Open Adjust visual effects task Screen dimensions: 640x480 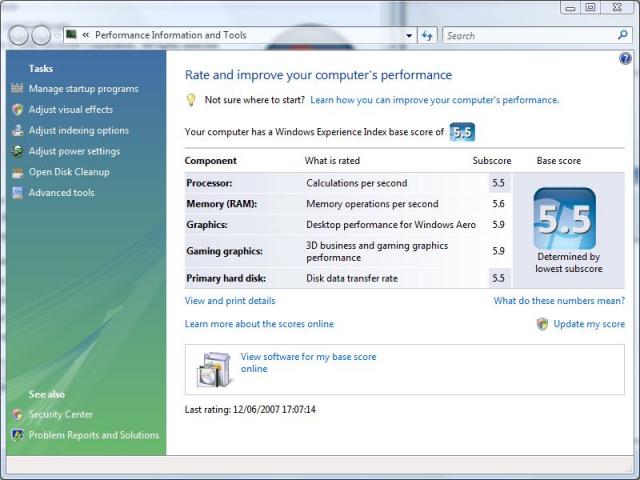click(x=71, y=109)
